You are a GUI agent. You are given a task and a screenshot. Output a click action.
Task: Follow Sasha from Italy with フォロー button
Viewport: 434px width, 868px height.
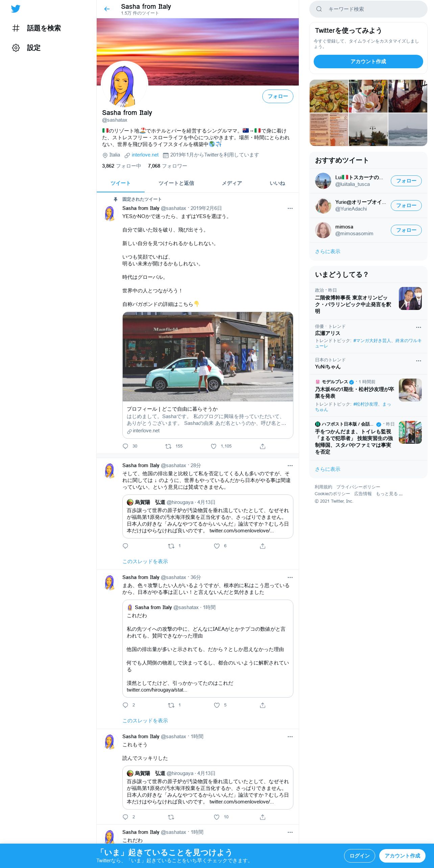(278, 96)
